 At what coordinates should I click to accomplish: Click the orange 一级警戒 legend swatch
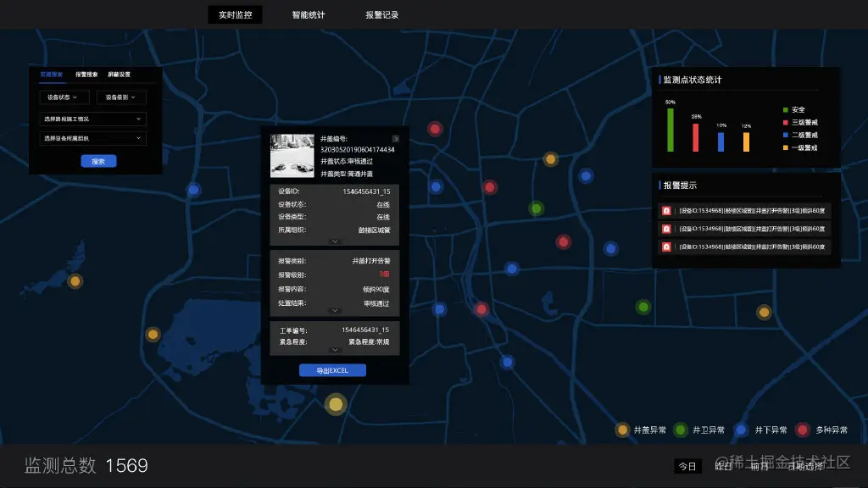[786, 147]
